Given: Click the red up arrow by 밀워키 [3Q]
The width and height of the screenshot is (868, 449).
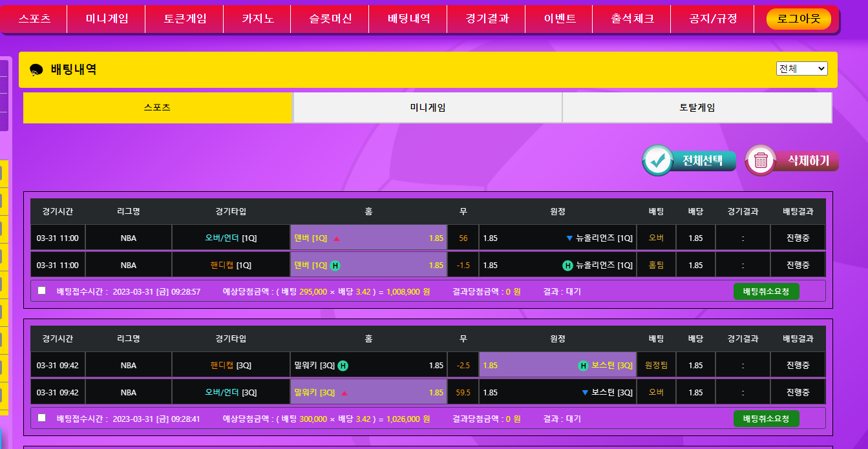Looking at the screenshot, I should point(344,393).
